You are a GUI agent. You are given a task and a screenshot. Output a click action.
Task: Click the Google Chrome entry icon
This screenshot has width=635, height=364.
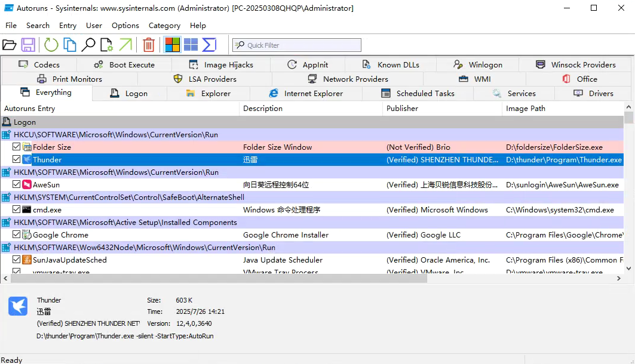pos(27,235)
